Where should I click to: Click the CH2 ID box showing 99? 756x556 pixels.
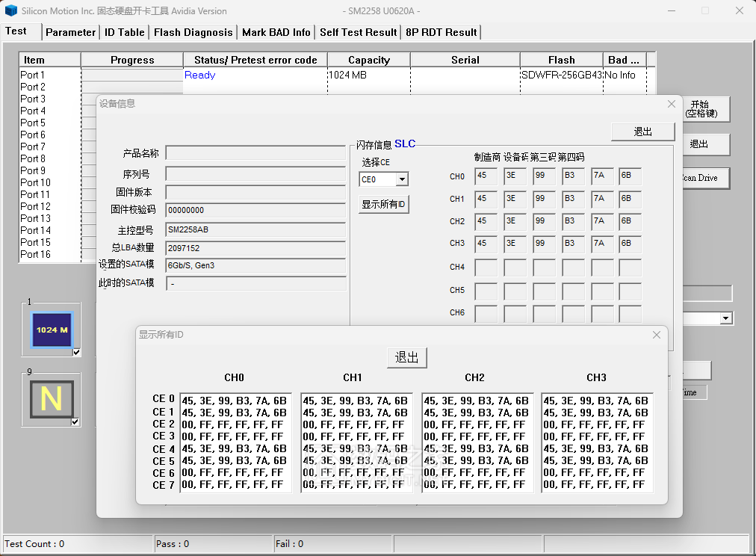tap(545, 221)
